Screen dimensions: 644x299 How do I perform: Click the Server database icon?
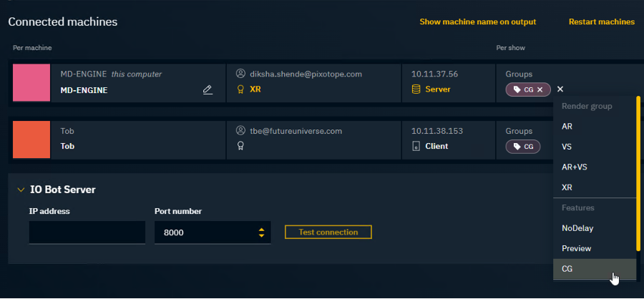tap(416, 90)
